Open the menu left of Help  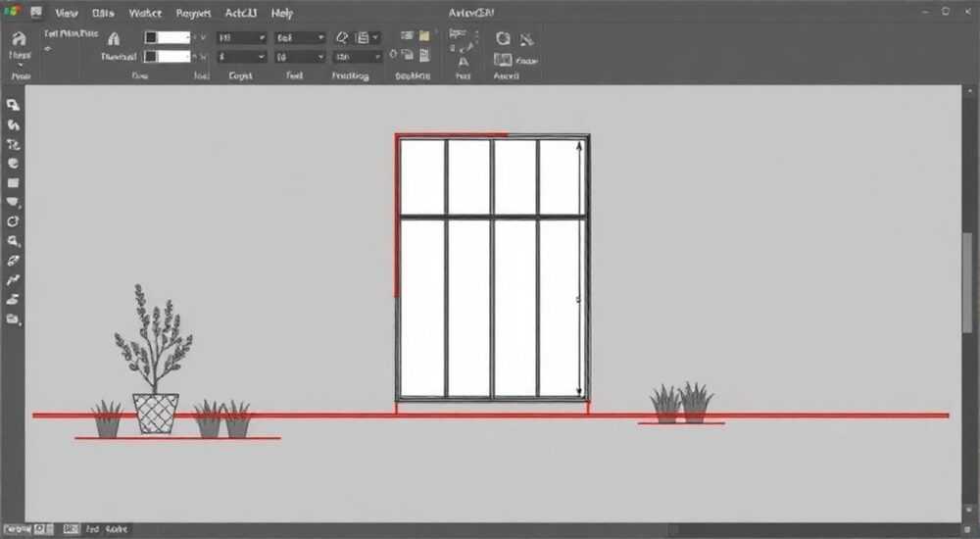click(241, 13)
